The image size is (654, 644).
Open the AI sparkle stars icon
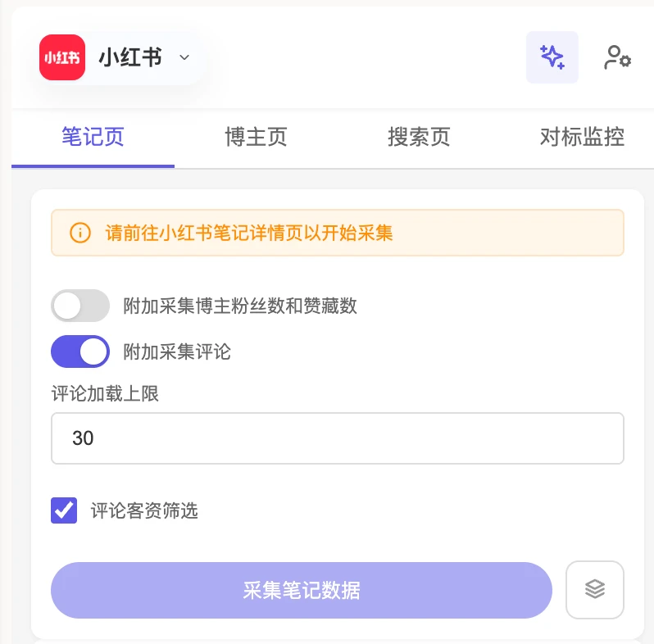coord(552,57)
